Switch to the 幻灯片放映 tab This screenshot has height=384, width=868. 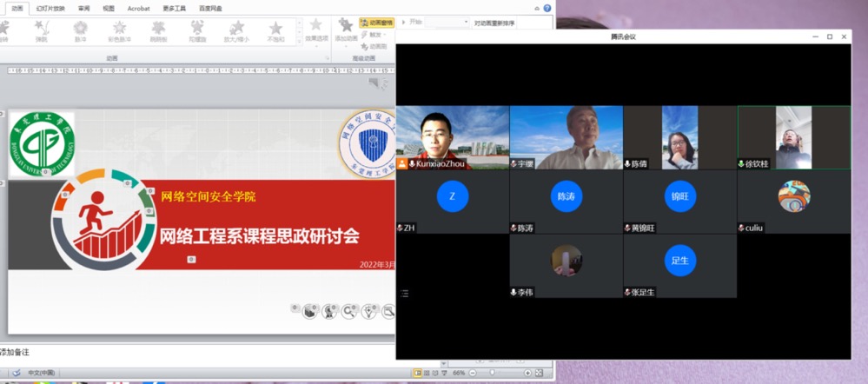click(50, 9)
